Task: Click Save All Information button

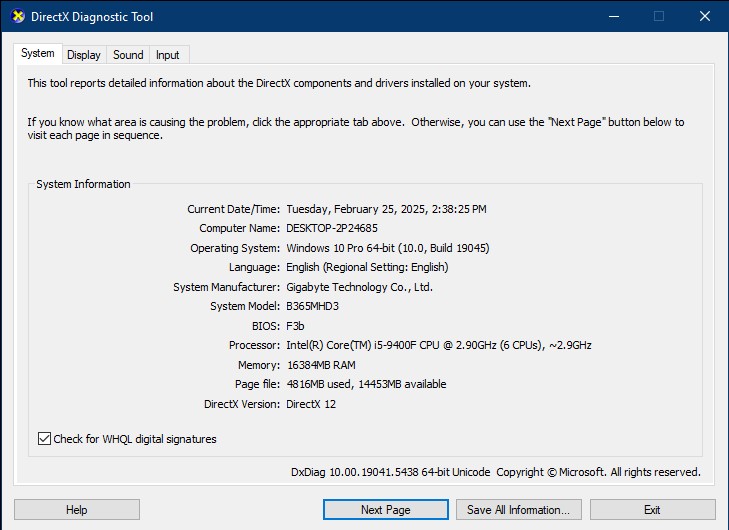Action: click(519, 510)
